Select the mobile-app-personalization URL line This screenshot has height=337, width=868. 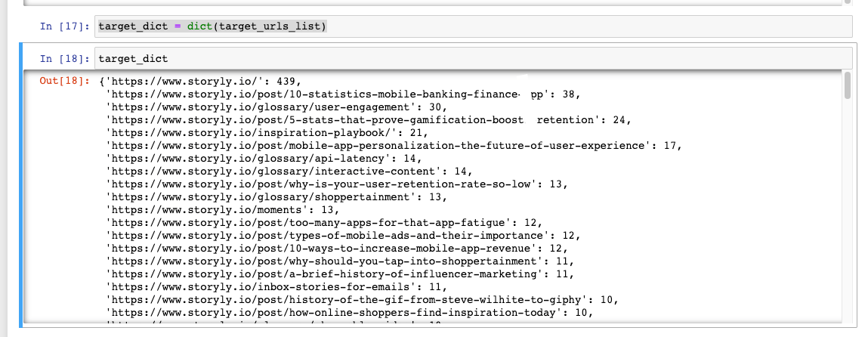pyautogui.click(x=394, y=146)
